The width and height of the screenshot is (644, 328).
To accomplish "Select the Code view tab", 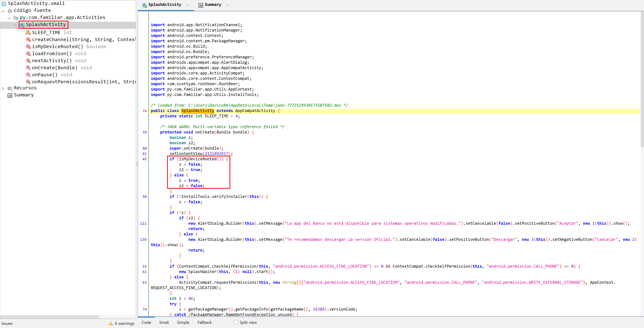I will point(146,322).
